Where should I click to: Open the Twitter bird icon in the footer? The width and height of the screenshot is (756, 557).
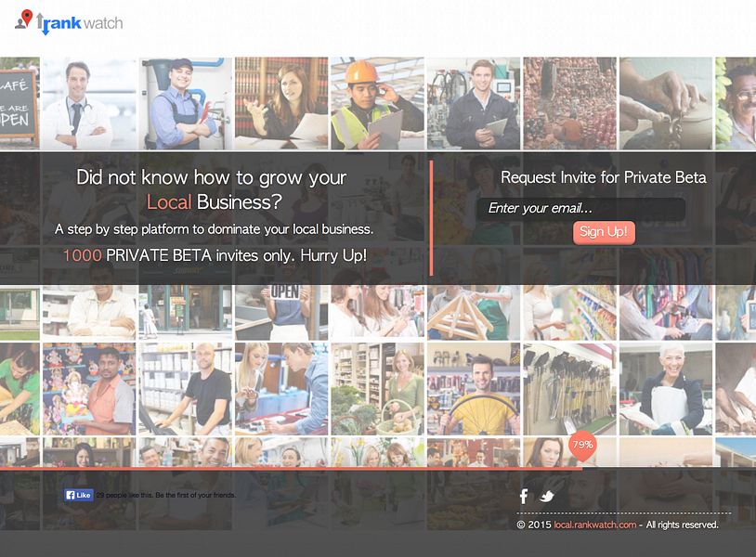546,496
